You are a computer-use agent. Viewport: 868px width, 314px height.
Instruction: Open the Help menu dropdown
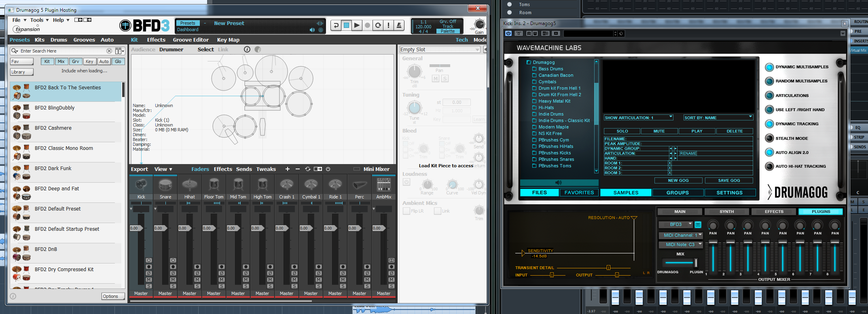(61, 20)
